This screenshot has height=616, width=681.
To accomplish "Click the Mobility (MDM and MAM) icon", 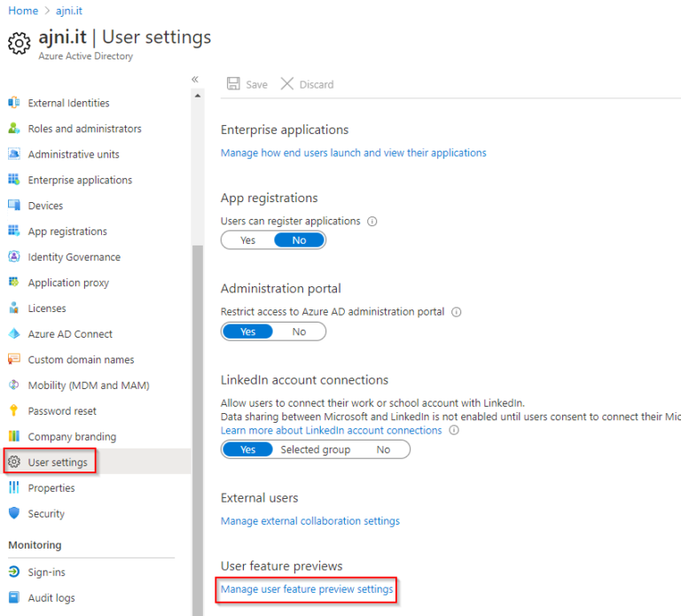I will pos(14,385).
